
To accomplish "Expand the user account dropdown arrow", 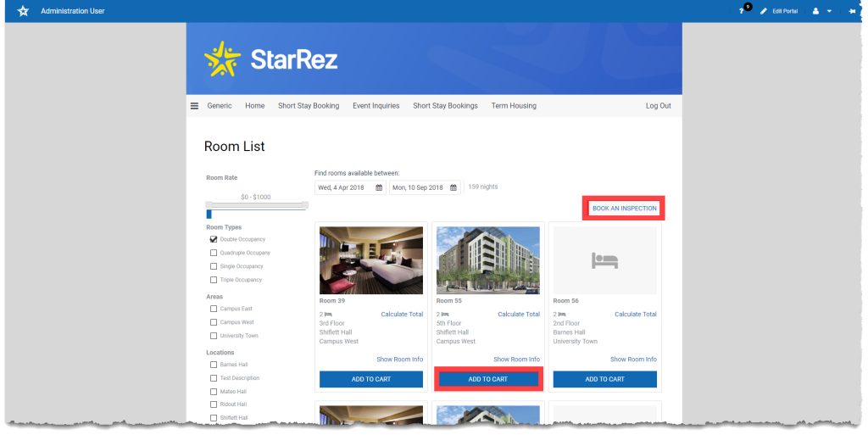I will click(x=829, y=11).
